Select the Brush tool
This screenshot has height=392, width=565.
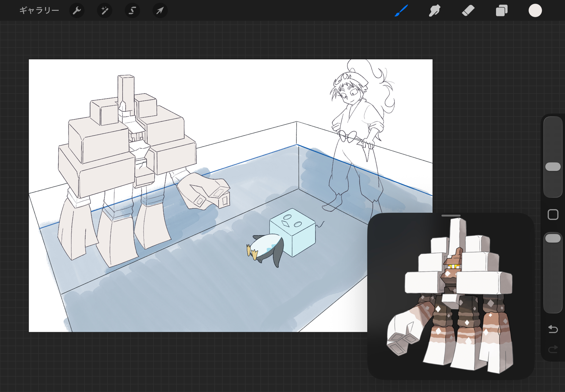(401, 11)
